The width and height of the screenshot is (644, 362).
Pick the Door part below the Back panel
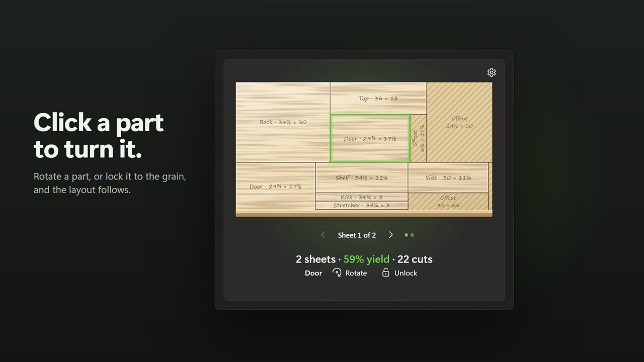point(275,186)
